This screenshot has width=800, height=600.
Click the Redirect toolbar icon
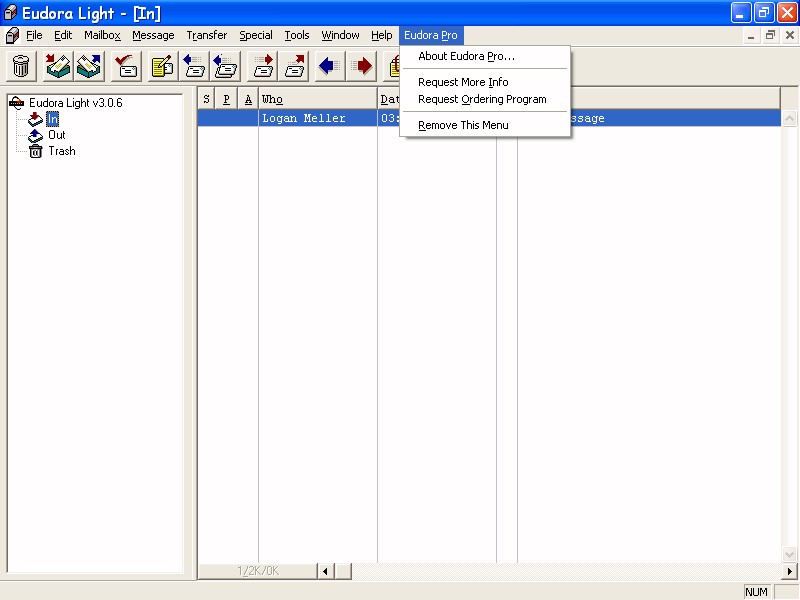(293, 66)
